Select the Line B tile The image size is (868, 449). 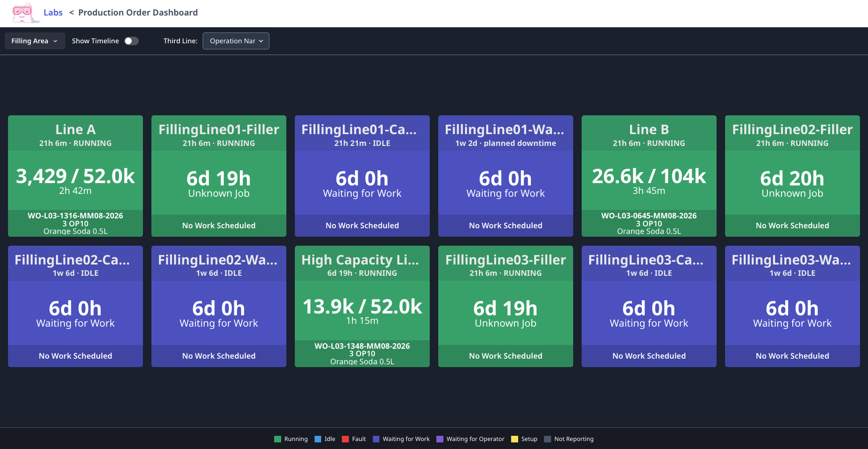[x=649, y=176]
